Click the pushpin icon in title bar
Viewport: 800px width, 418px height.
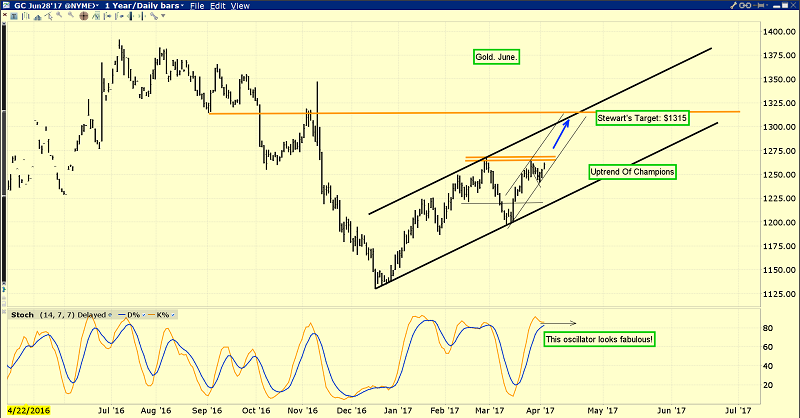[x=759, y=5]
